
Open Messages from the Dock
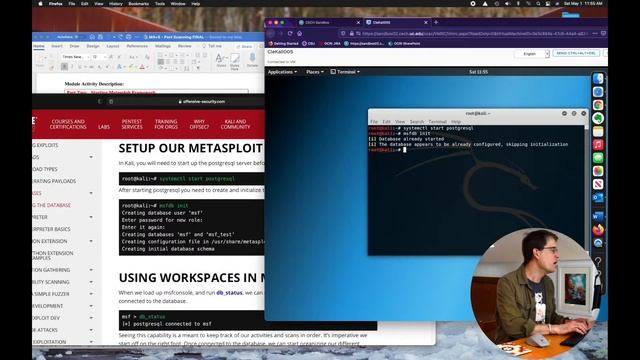598,158
